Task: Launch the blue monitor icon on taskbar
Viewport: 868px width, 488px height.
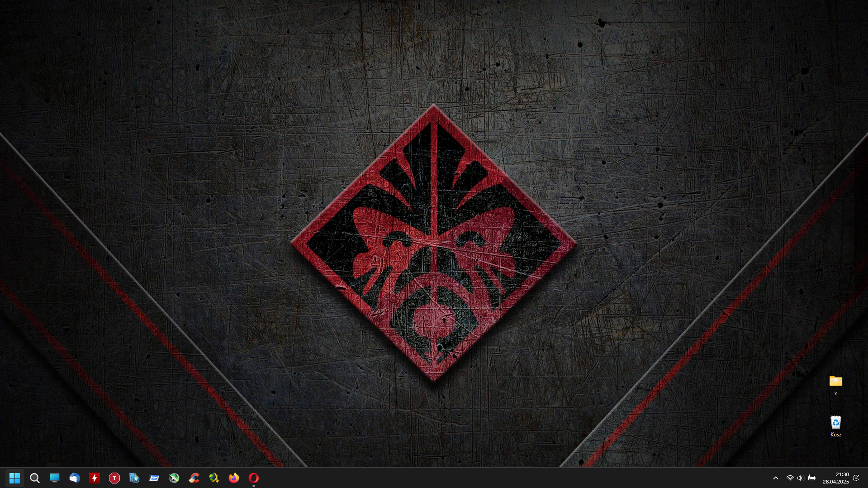Action: coord(54,478)
